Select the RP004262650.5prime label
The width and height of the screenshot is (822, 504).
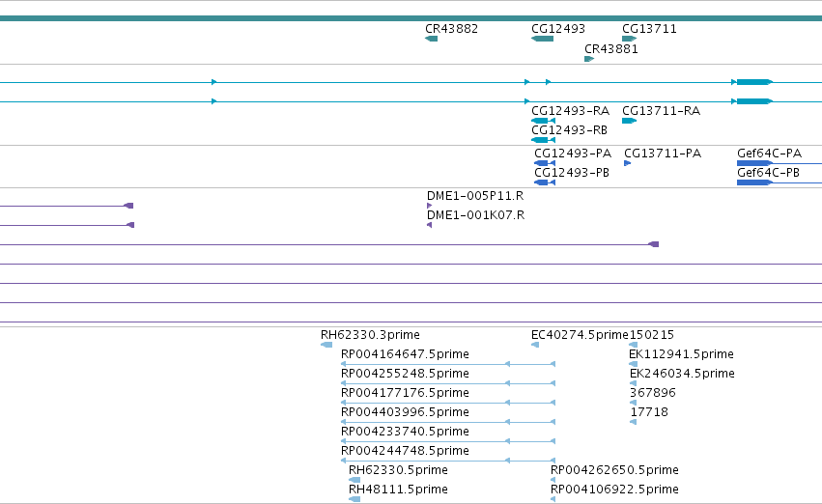tap(614, 470)
